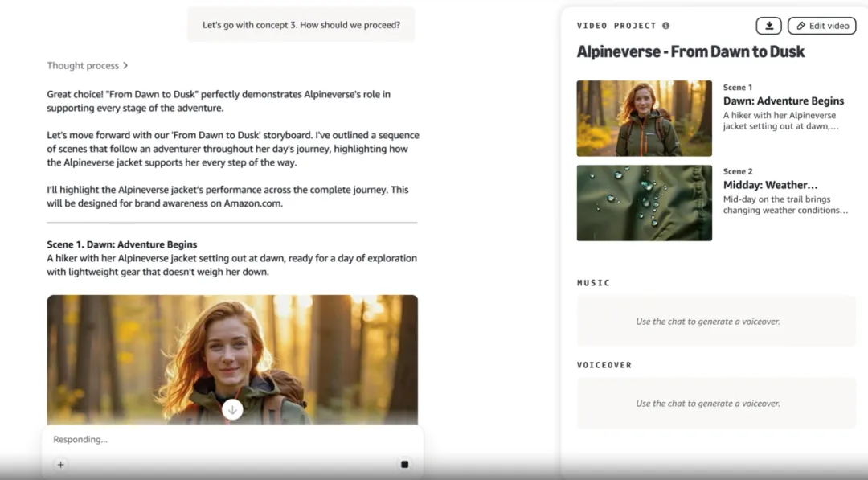Click the Voiceover placeholder box
Screen dimensions: 868x480
tap(716, 404)
